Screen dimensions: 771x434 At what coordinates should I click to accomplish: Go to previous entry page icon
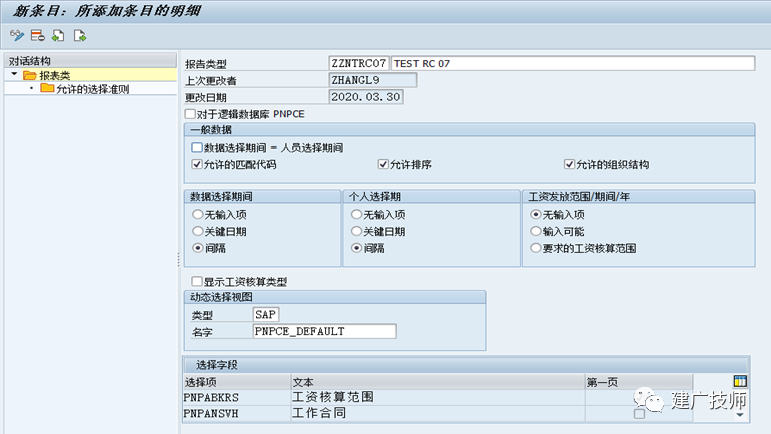pos(59,35)
